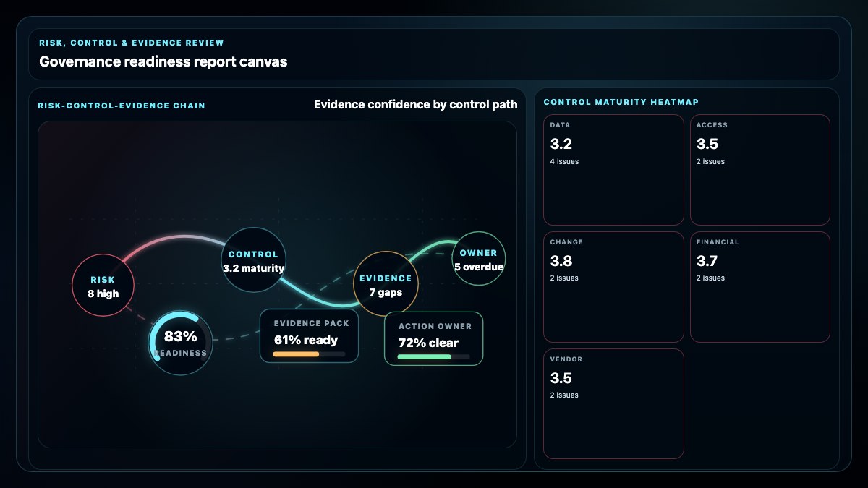This screenshot has width=868, height=488.
Task: Click the 3.8 score in CHANGE tile
Action: click(x=561, y=261)
